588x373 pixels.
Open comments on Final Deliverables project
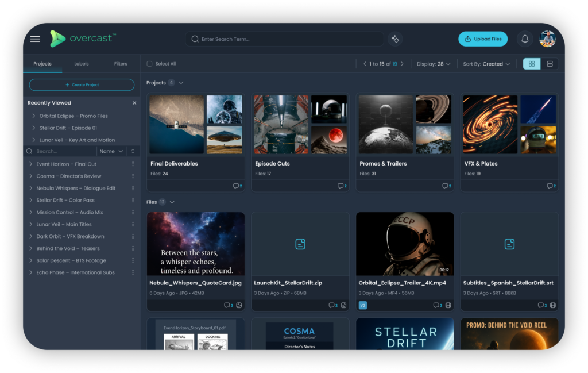point(237,186)
